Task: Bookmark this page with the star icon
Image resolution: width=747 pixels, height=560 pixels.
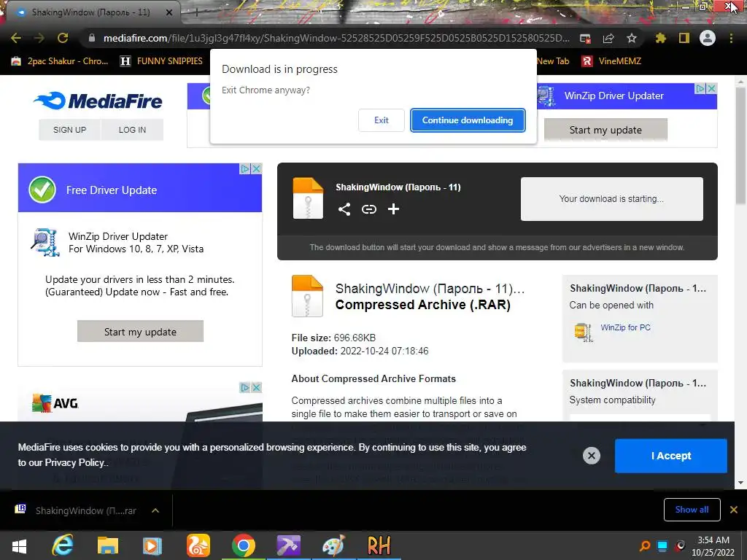Action: (x=631, y=38)
